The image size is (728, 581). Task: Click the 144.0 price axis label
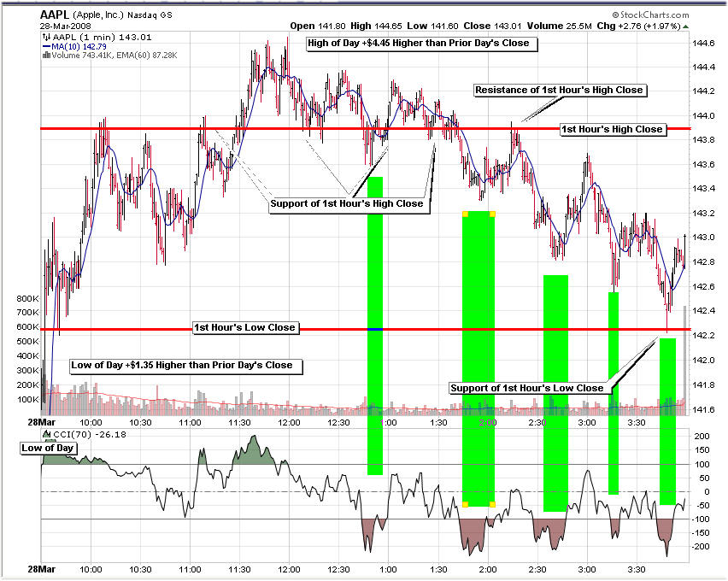(704, 116)
